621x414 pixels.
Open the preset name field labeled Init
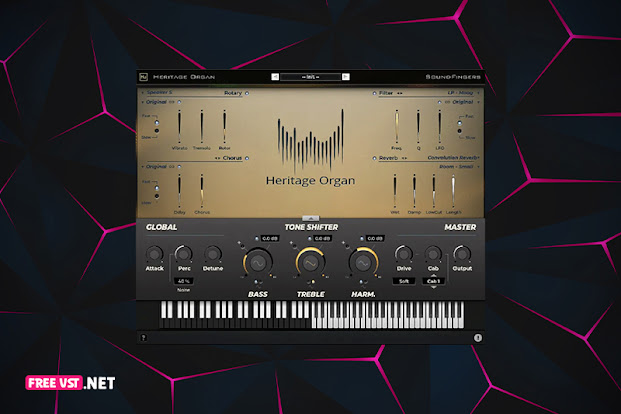pyautogui.click(x=310, y=77)
